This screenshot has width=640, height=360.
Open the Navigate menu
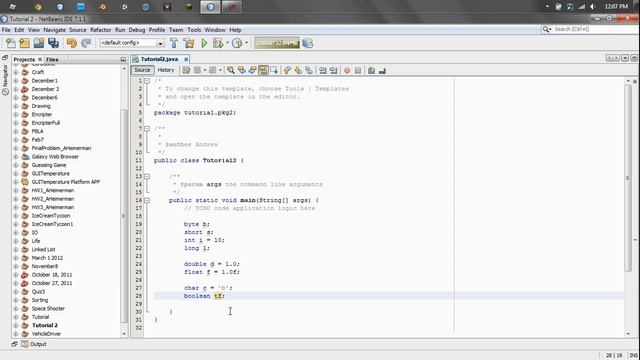coord(54,30)
